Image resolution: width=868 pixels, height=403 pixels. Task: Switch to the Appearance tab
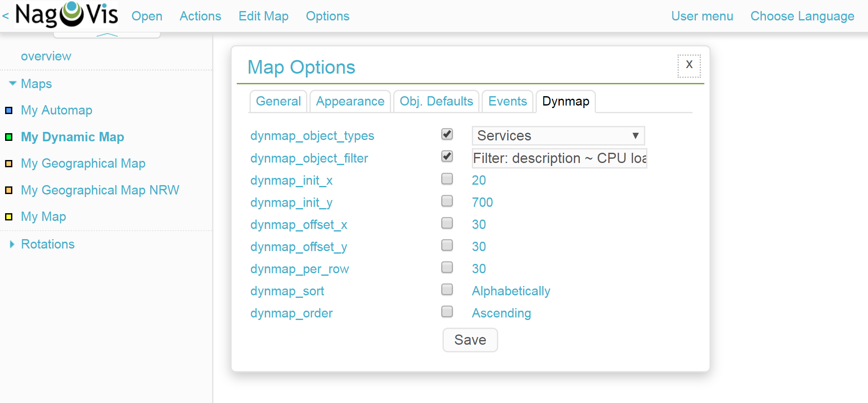pyautogui.click(x=350, y=101)
